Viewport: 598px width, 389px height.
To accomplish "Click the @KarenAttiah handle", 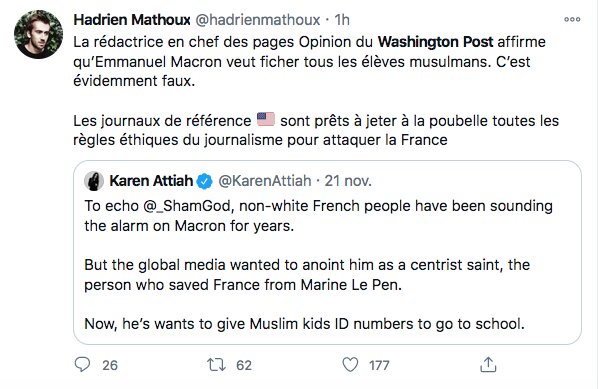I will 265,181.
